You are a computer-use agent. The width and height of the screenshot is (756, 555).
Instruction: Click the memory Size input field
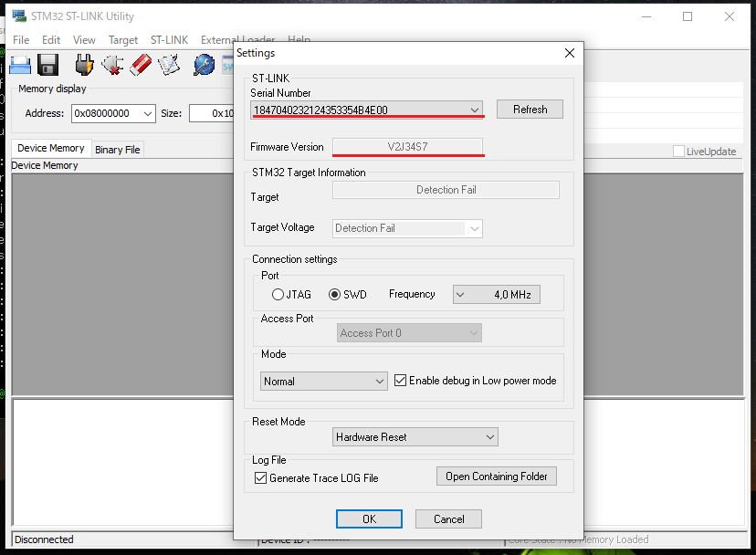click(212, 114)
